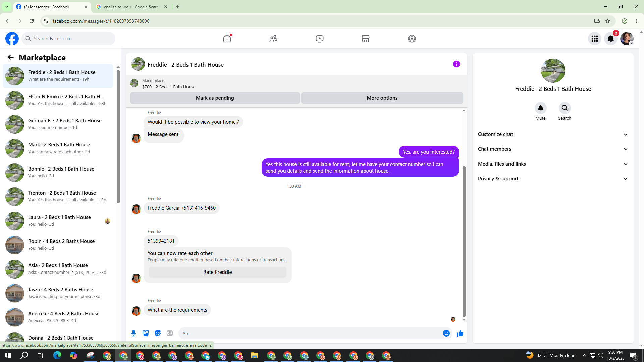644x362 pixels.
Task: Open the $700 - 2 Beds 1 Bath House listing link
Action: pos(169,87)
